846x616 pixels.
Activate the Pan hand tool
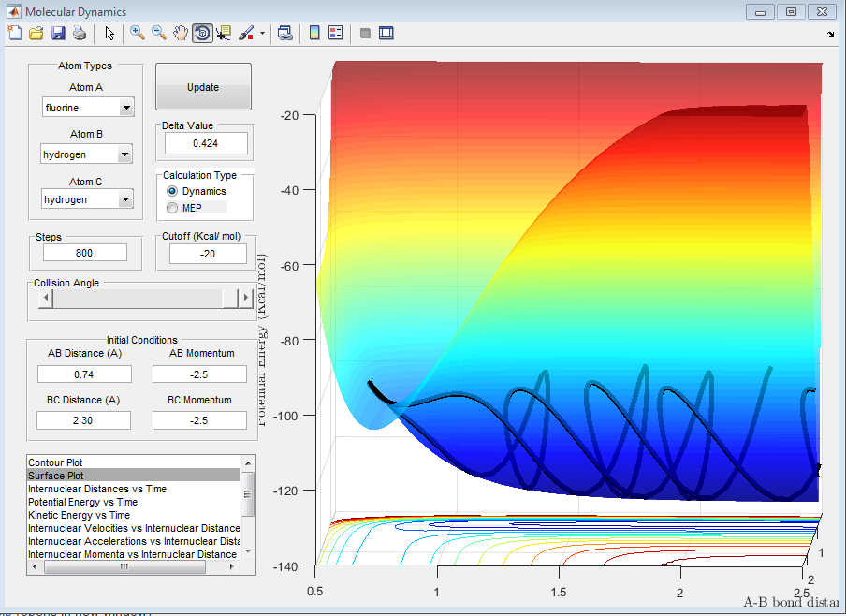coord(180,34)
